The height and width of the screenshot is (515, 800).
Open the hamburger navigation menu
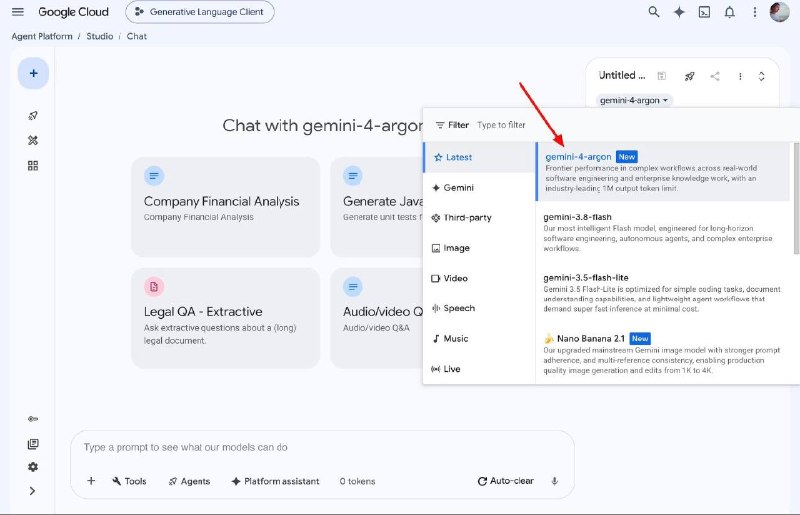click(18, 12)
